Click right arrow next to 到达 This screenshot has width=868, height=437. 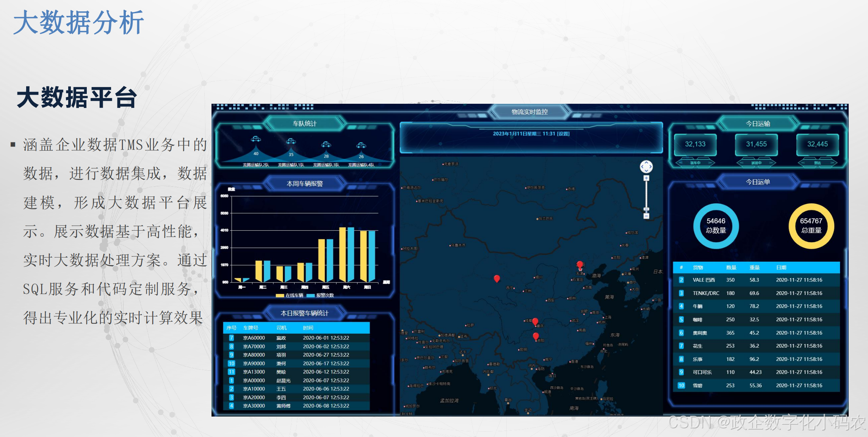(x=833, y=163)
